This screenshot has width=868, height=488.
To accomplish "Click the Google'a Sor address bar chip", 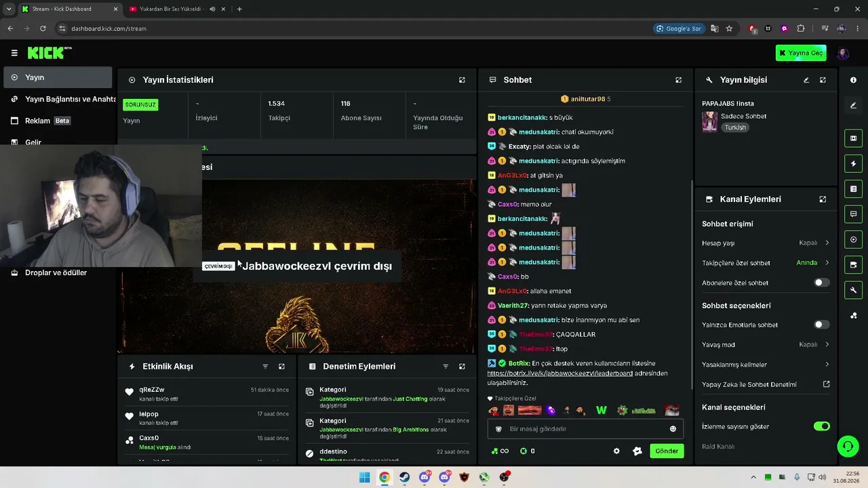I will click(x=679, y=28).
